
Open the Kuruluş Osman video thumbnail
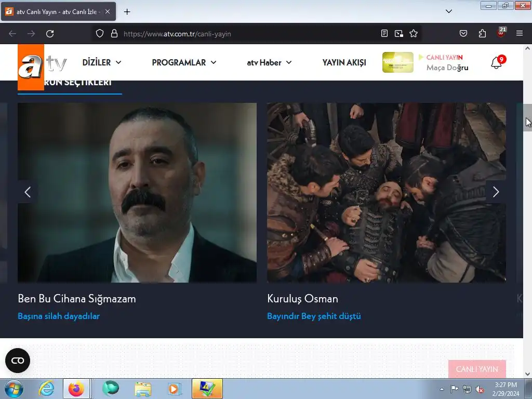coord(387,193)
